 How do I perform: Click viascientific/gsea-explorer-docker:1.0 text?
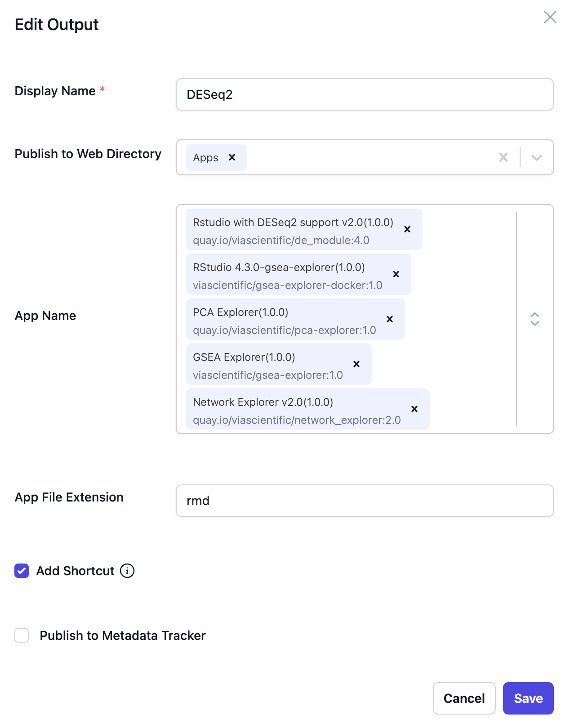coord(288,285)
